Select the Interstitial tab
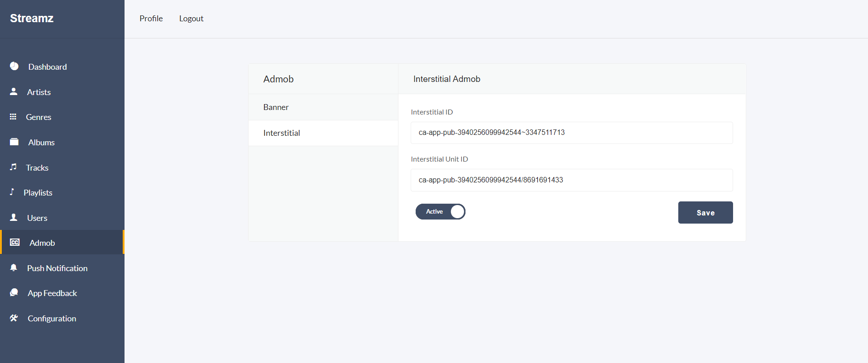The width and height of the screenshot is (868, 363). tap(281, 133)
